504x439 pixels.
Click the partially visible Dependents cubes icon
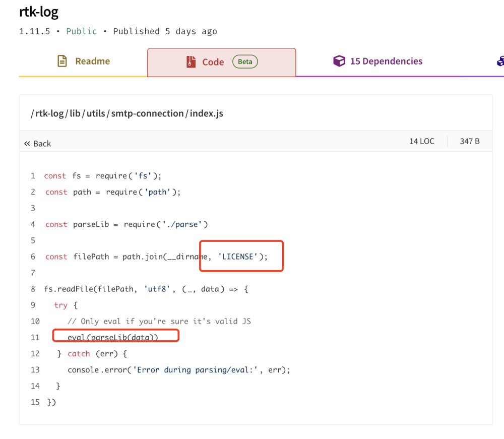(500, 61)
